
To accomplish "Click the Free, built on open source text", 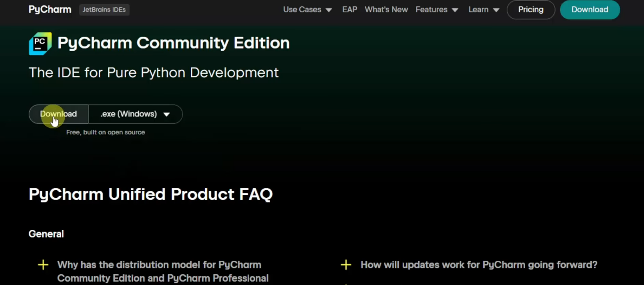I will pyautogui.click(x=105, y=132).
